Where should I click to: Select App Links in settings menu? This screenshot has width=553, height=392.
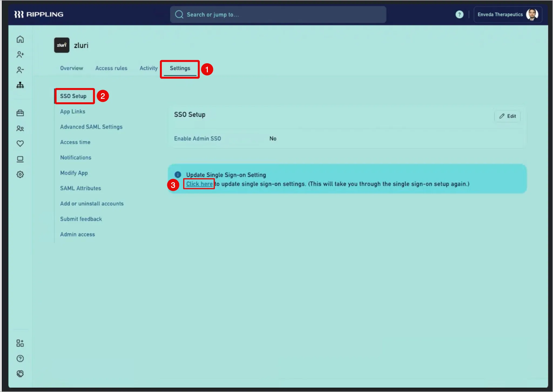pyautogui.click(x=73, y=111)
